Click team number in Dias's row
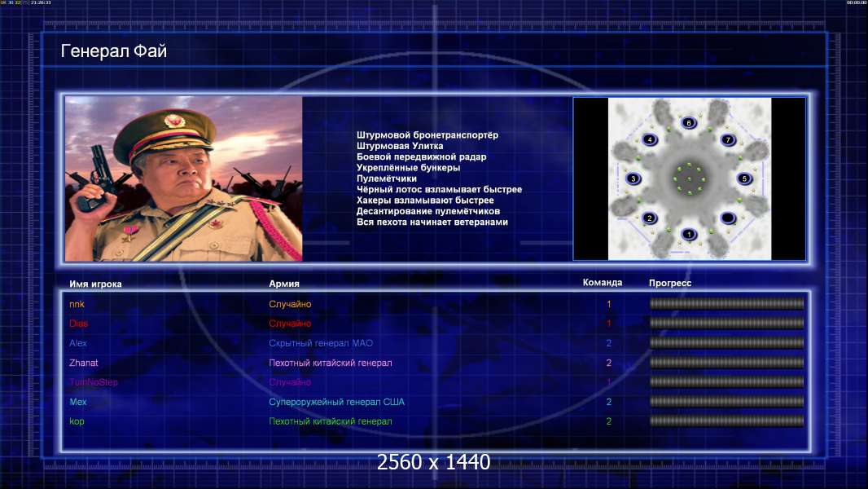This screenshot has width=868, height=489. click(608, 324)
